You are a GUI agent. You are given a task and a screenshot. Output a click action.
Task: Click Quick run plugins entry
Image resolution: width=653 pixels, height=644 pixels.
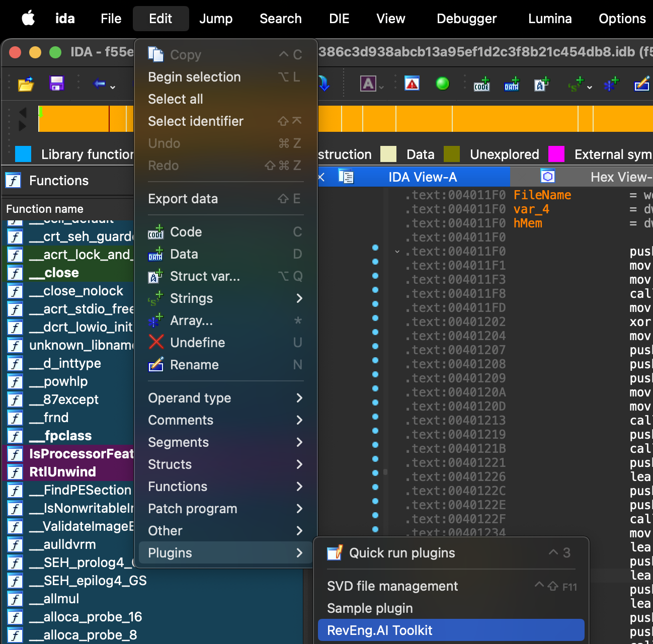451,553
